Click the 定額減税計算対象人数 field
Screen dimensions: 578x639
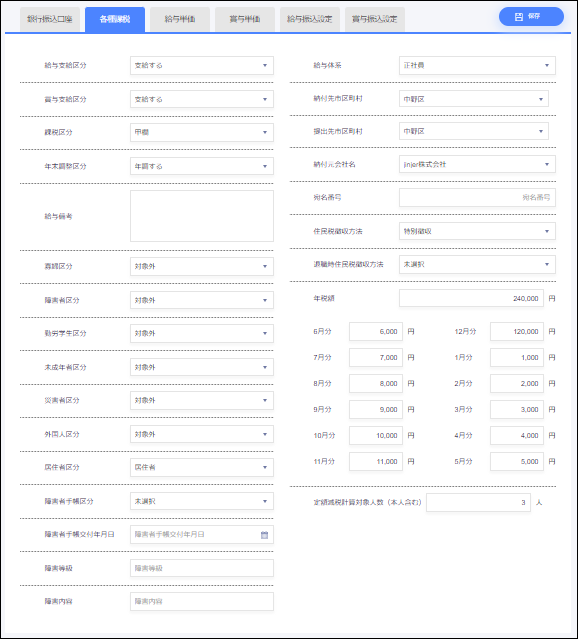479,503
